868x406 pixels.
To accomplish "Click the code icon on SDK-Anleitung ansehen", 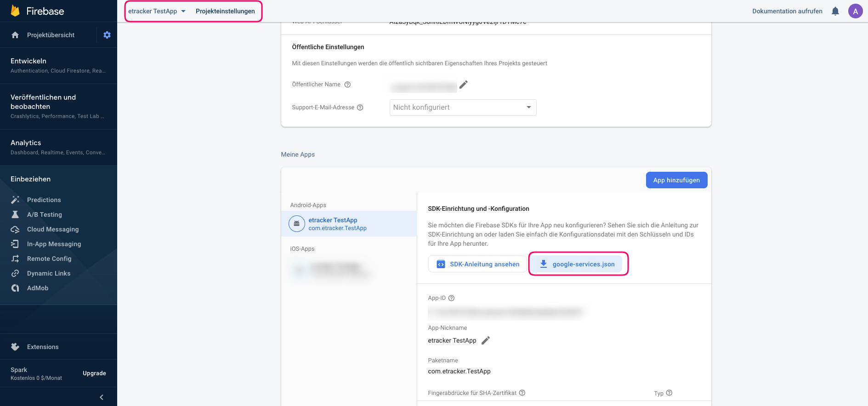I will [441, 264].
